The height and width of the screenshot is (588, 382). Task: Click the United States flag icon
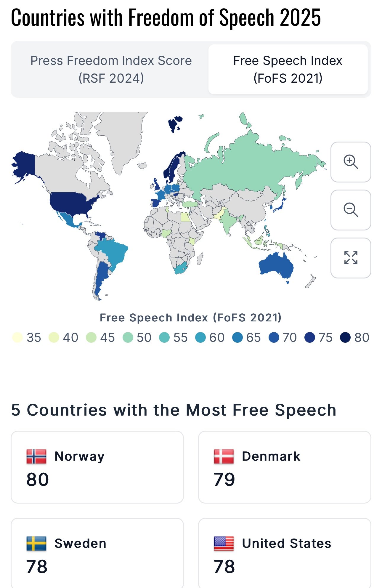click(x=224, y=544)
